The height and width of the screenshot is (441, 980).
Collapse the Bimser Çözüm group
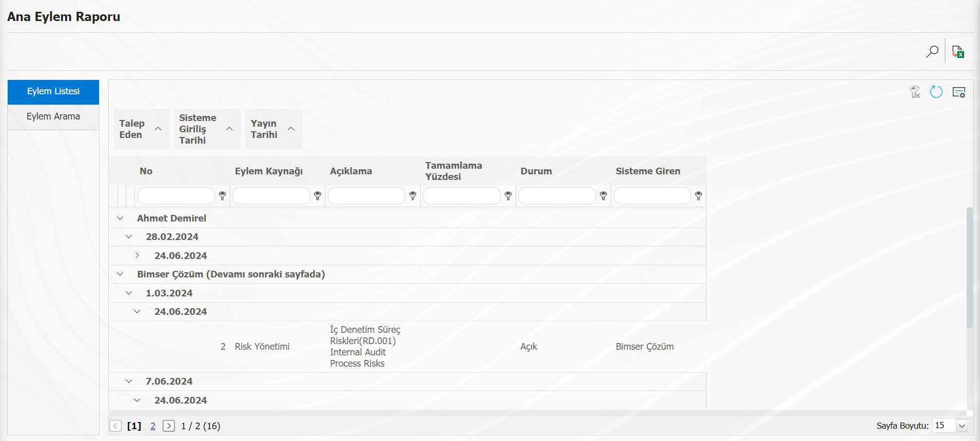pos(120,274)
